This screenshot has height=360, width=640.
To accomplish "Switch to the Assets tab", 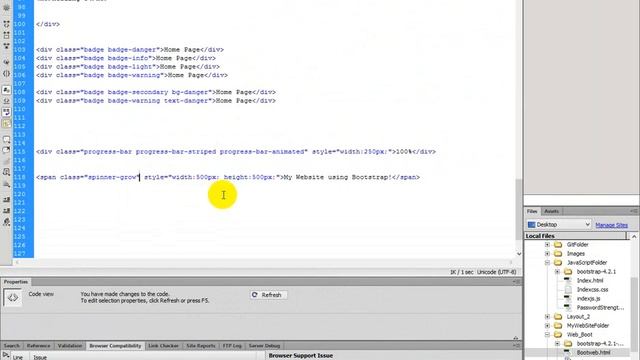I will click(x=551, y=211).
